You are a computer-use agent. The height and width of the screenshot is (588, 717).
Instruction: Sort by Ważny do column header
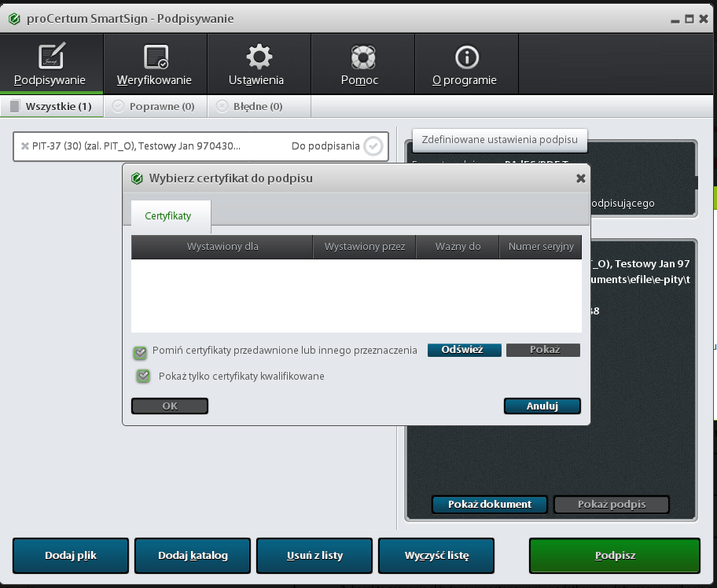tap(458, 247)
